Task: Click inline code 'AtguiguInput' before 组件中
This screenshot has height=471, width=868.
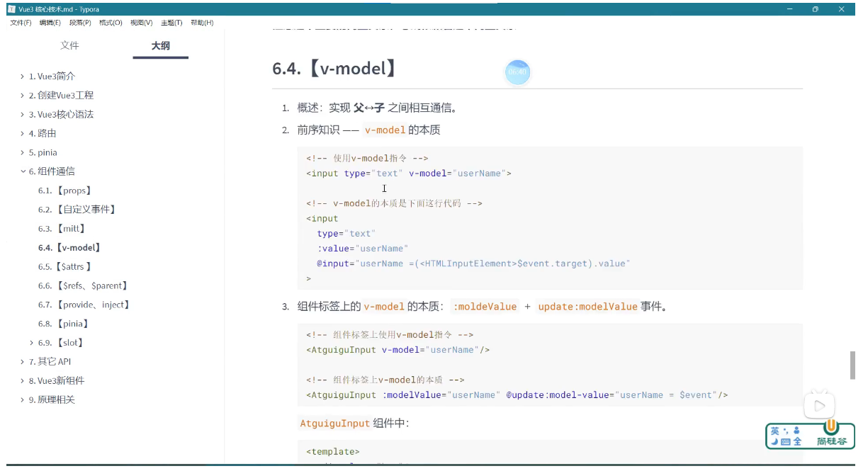Action: tap(334, 424)
